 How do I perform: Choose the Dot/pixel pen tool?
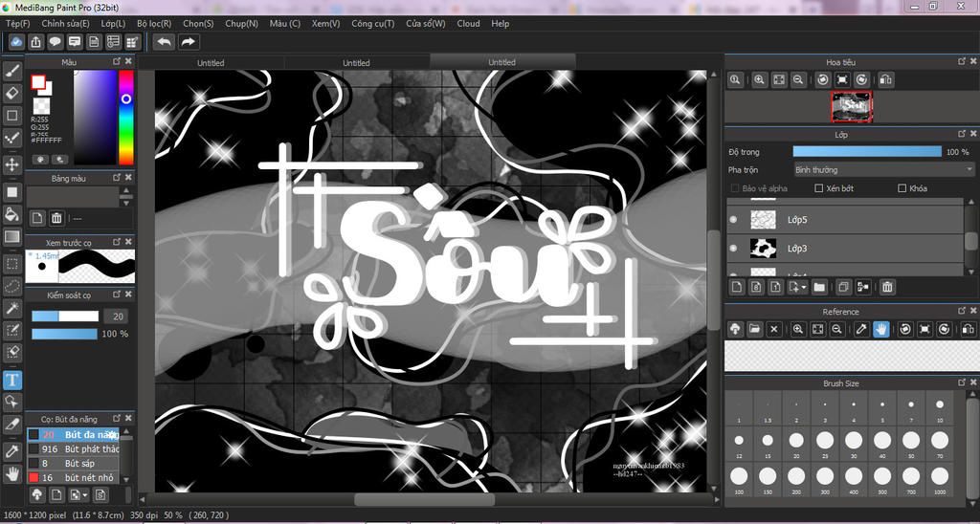(x=11, y=138)
